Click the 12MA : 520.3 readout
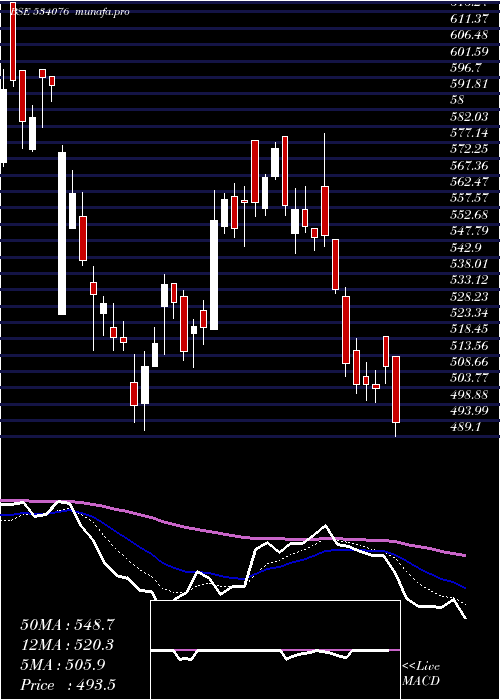This screenshot has width=500, height=700. [x=67, y=645]
